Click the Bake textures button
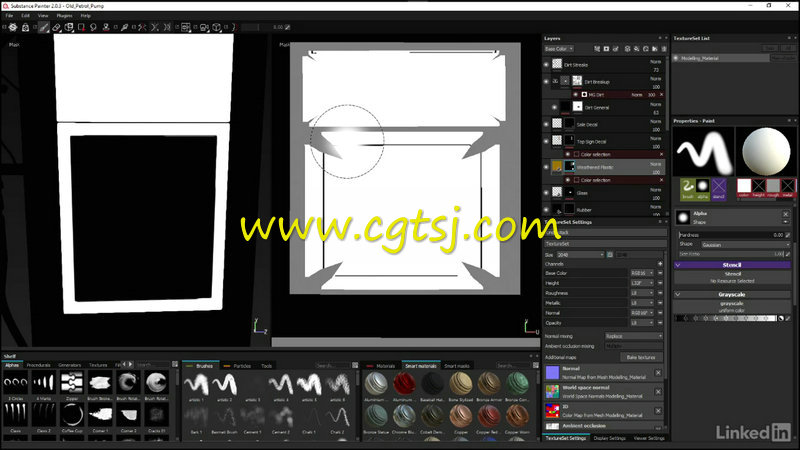The height and width of the screenshot is (450, 800). pos(641,357)
